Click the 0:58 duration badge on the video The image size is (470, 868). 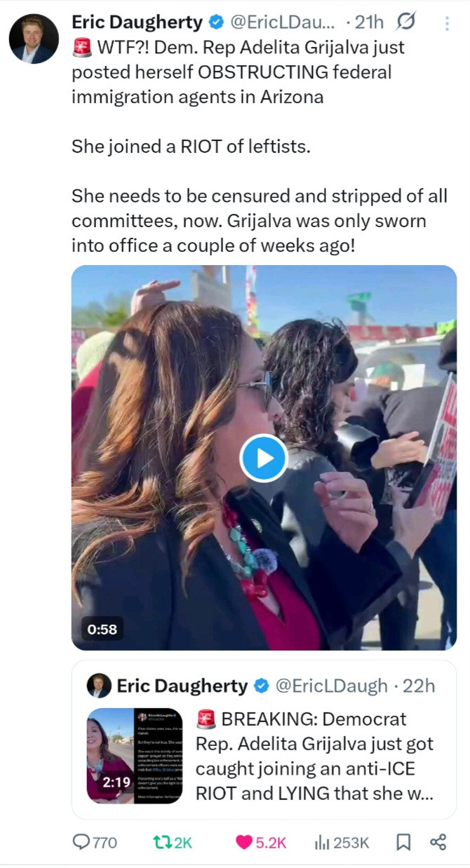point(102,629)
